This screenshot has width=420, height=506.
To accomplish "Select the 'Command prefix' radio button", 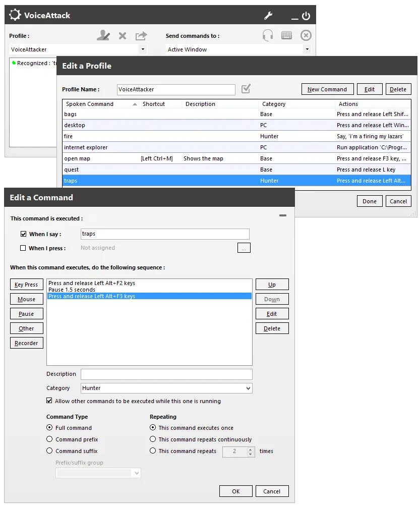I will (49, 439).
